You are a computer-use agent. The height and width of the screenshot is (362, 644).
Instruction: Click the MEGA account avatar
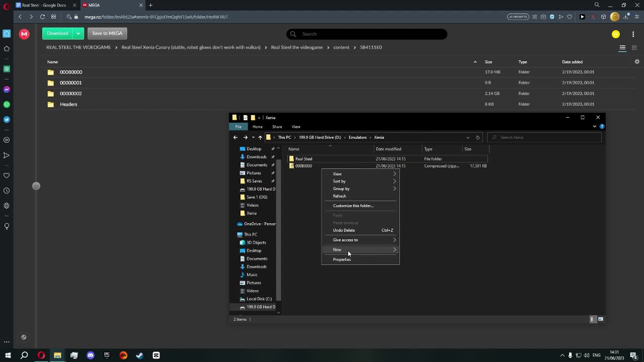(616, 34)
